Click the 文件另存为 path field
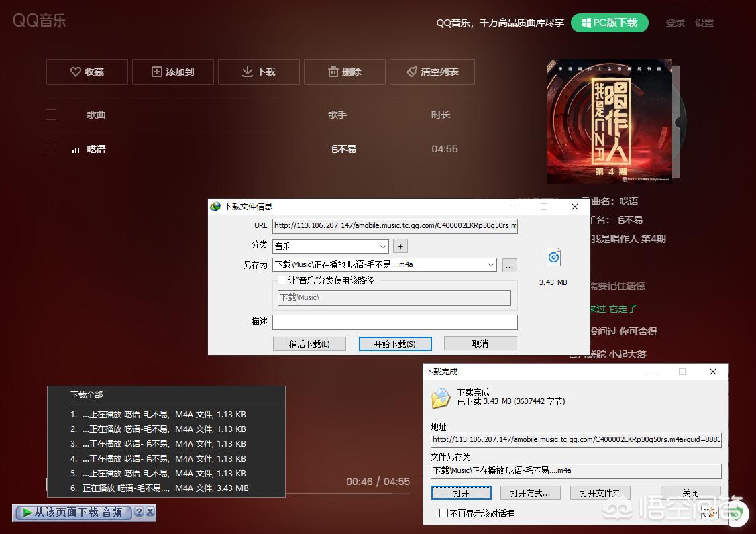 point(576,471)
